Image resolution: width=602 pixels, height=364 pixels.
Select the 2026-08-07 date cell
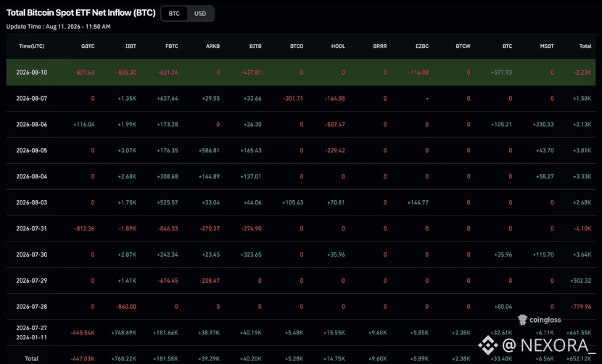(31, 99)
